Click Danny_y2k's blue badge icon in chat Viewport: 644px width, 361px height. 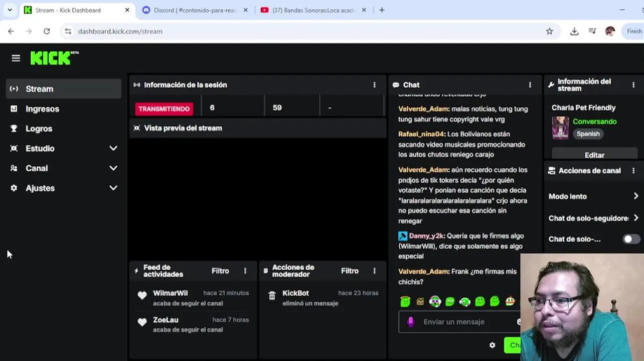403,236
